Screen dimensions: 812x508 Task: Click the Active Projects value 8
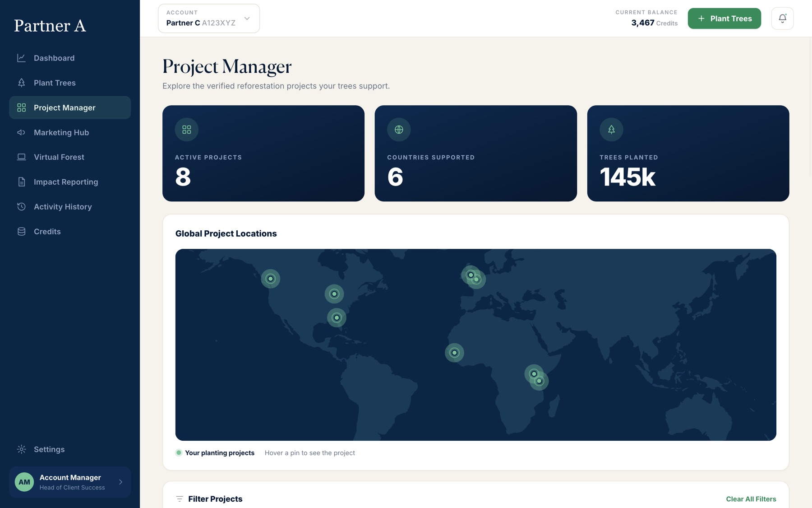[x=183, y=177]
